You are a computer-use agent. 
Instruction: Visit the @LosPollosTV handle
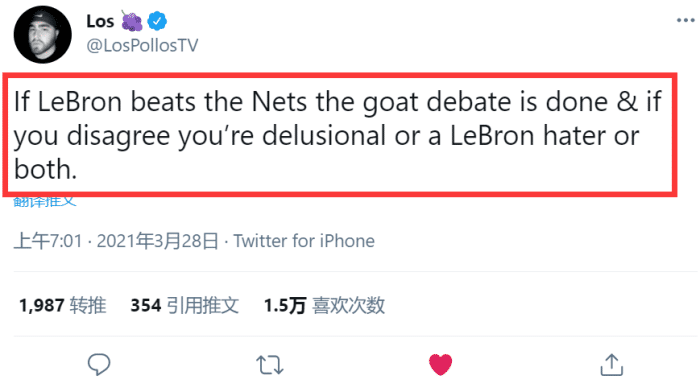tap(142, 45)
